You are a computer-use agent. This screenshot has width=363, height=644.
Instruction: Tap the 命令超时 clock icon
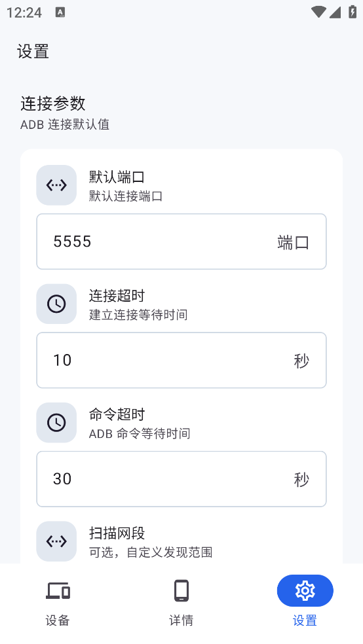[56, 423]
